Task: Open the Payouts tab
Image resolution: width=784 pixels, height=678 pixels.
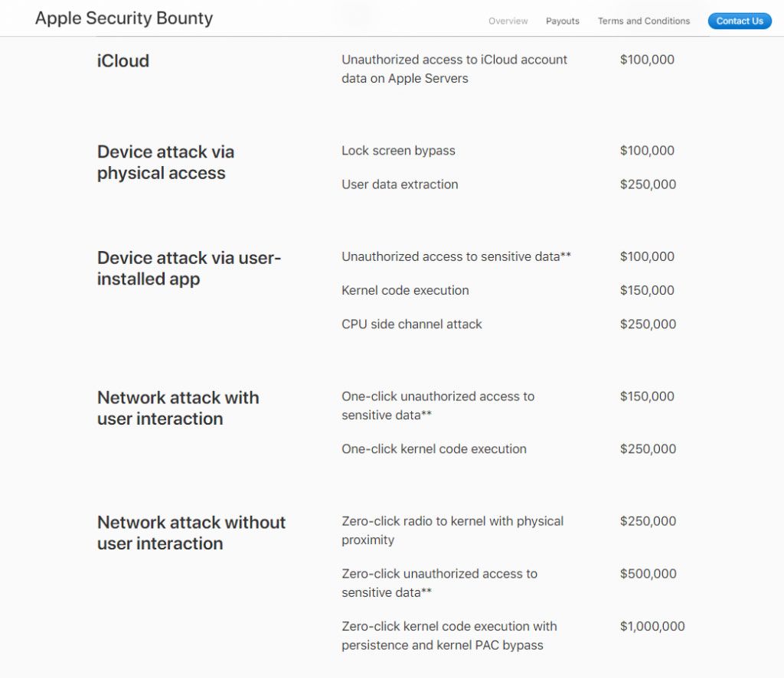Action: [x=562, y=21]
